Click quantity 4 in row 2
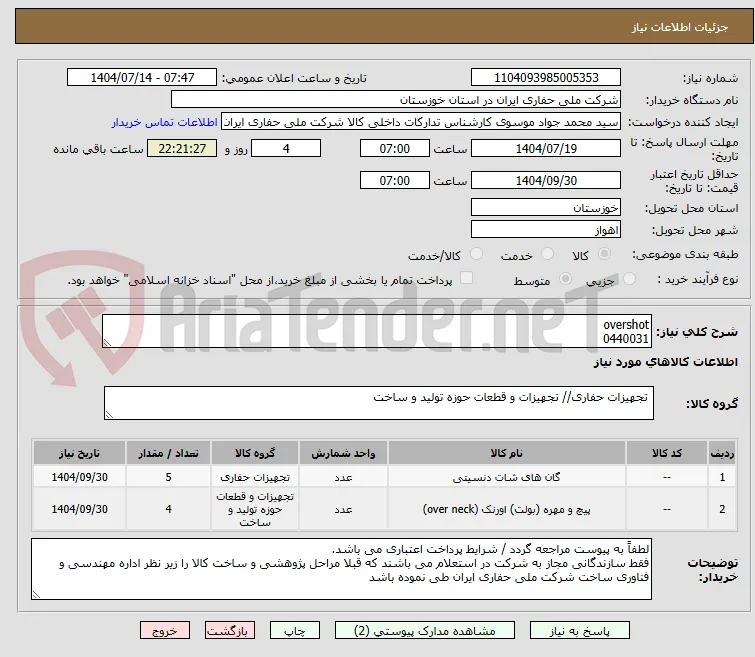Screen dimensions: 755x657 pos(168,509)
